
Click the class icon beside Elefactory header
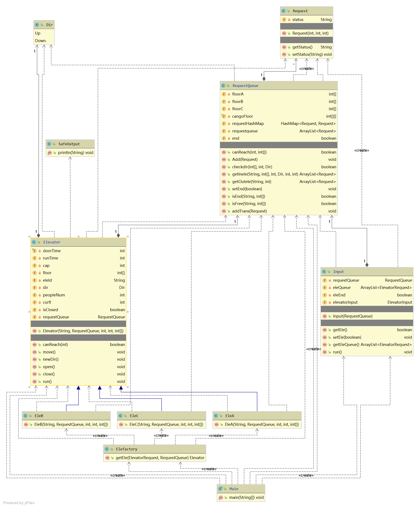[x=107, y=449]
